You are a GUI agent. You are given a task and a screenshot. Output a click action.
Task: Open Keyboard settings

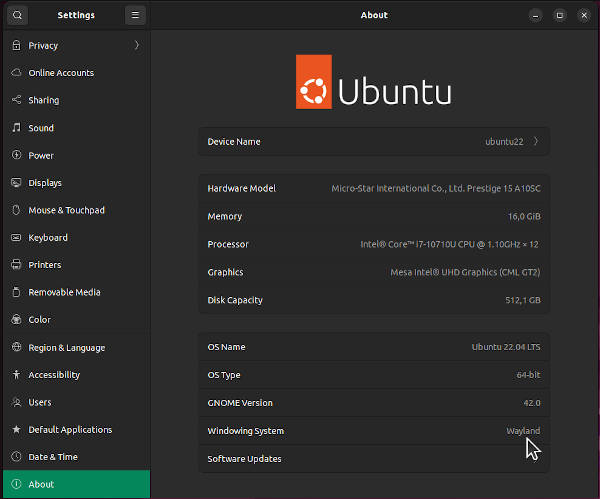[x=77, y=238]
